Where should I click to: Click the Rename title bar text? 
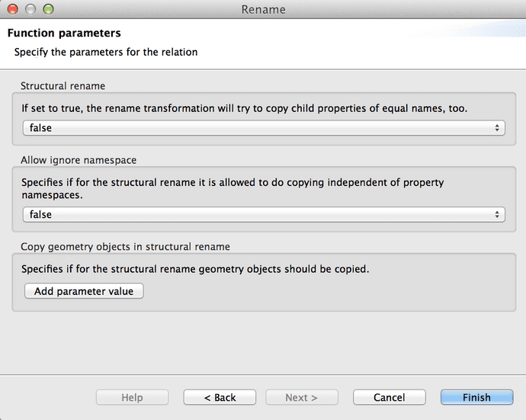click(263, 9)
